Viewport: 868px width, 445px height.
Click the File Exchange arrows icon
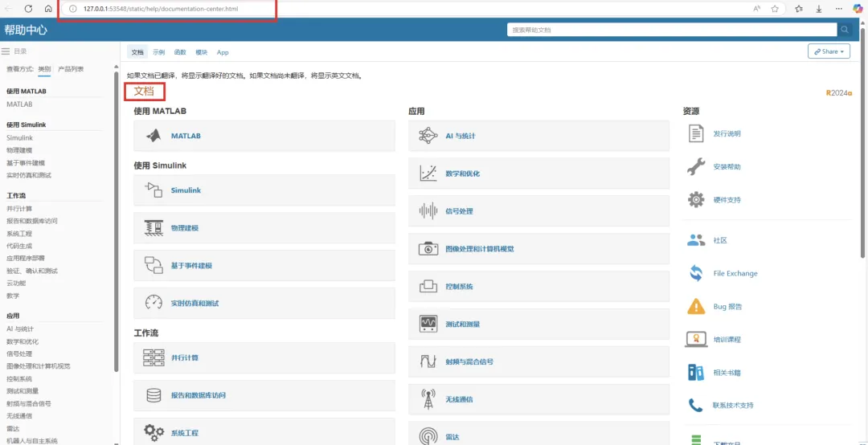coord(696,273)
